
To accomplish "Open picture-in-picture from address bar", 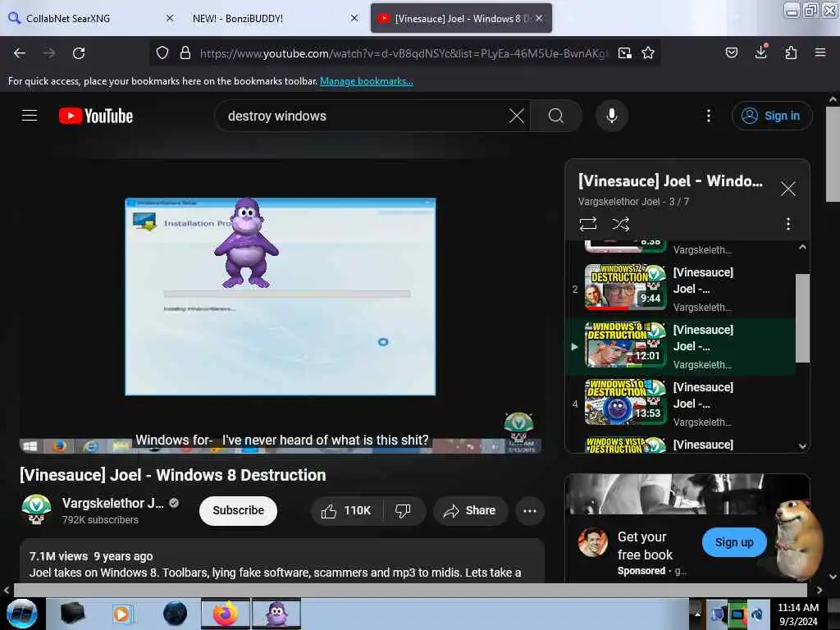I will click(624, 53).
